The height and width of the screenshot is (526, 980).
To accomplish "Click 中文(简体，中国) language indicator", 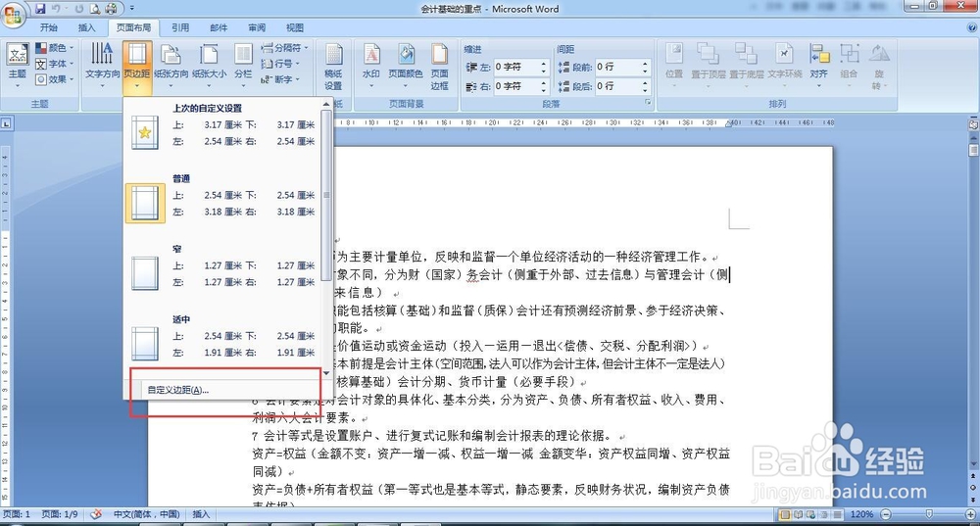I will [146, 514].
